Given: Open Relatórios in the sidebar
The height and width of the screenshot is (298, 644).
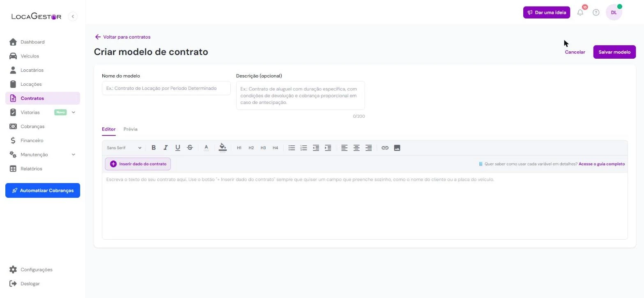Looking at the screenshot, I should coord(43,169).
